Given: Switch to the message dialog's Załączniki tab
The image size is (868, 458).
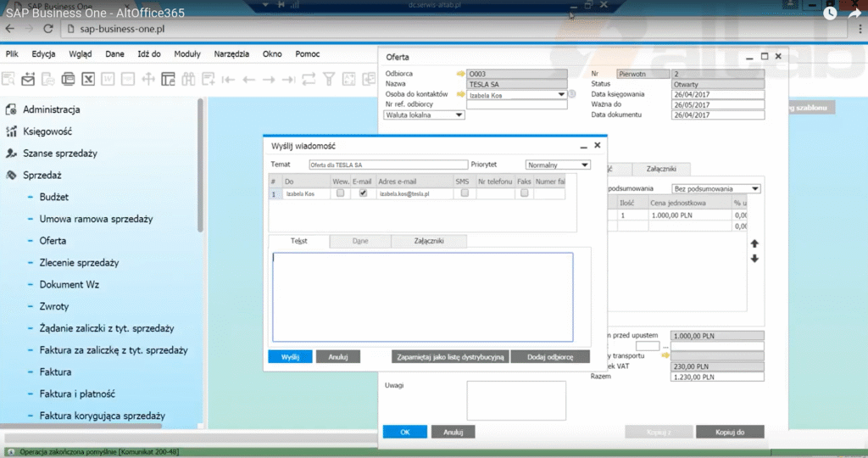Looking at the screenshot, I should point(429,241).
